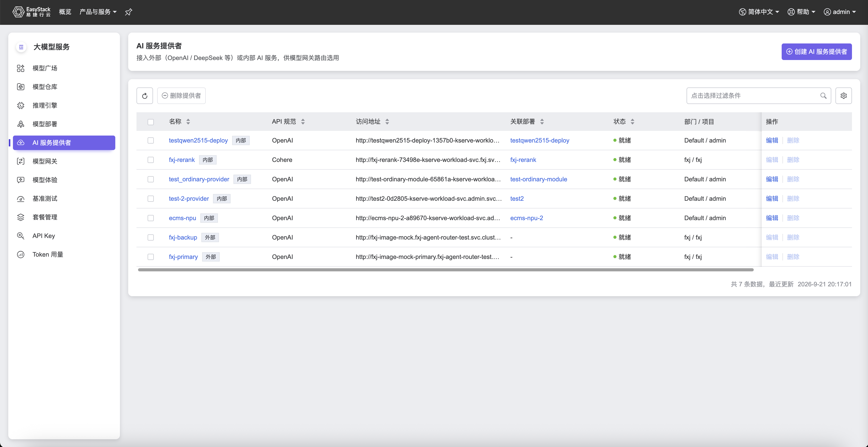Image resolution: width=868 pixels, height=447 pixels.
Task: Focus the 点击选择过滤条件 filter field
Action: click(x=758, y=96)
